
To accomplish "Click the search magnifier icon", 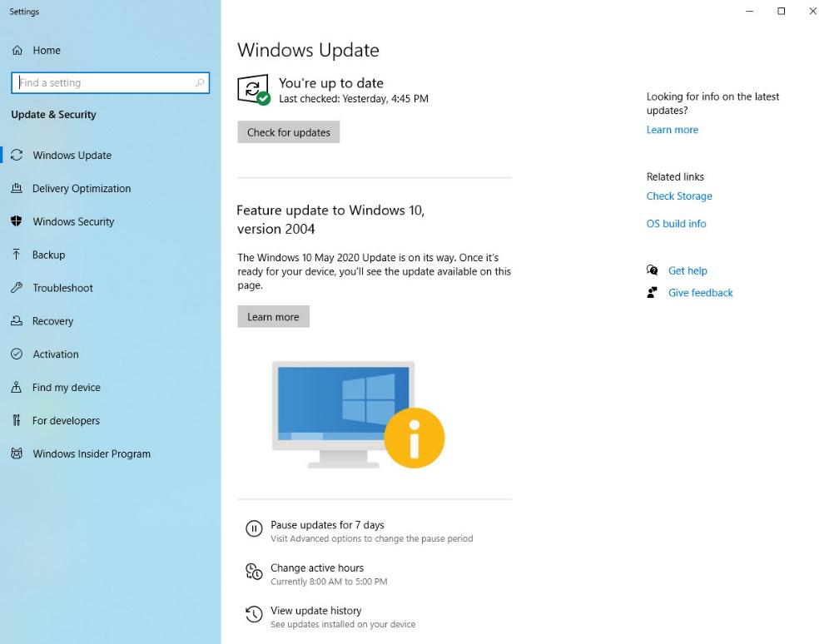I will coord(199,83).
